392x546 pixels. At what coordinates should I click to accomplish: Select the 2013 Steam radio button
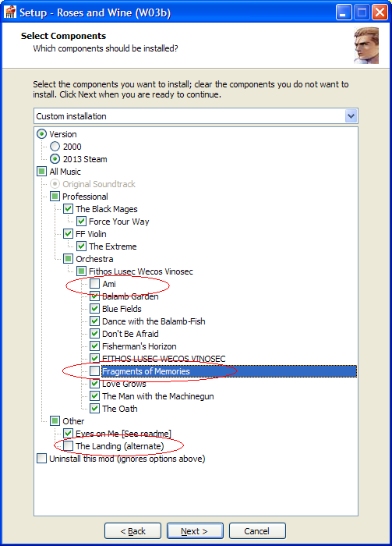click(55, 159)
